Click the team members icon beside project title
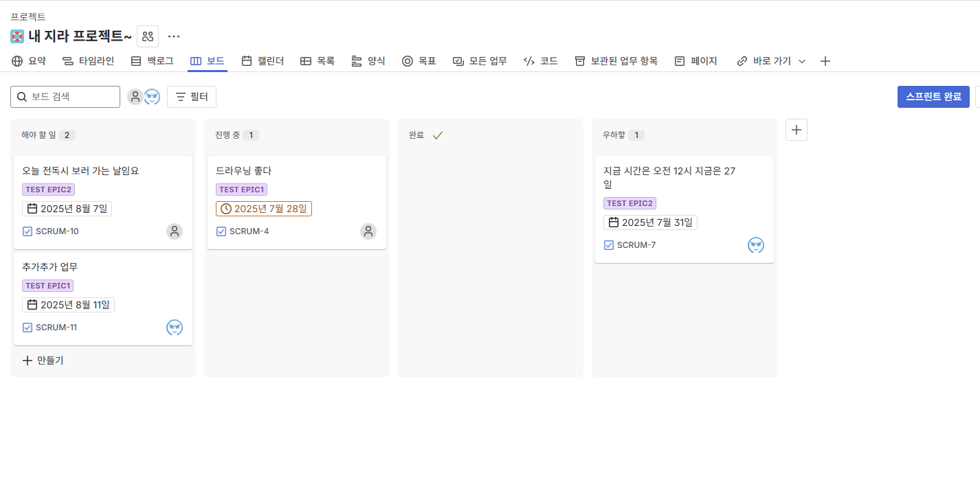 (x=148, y=36)
